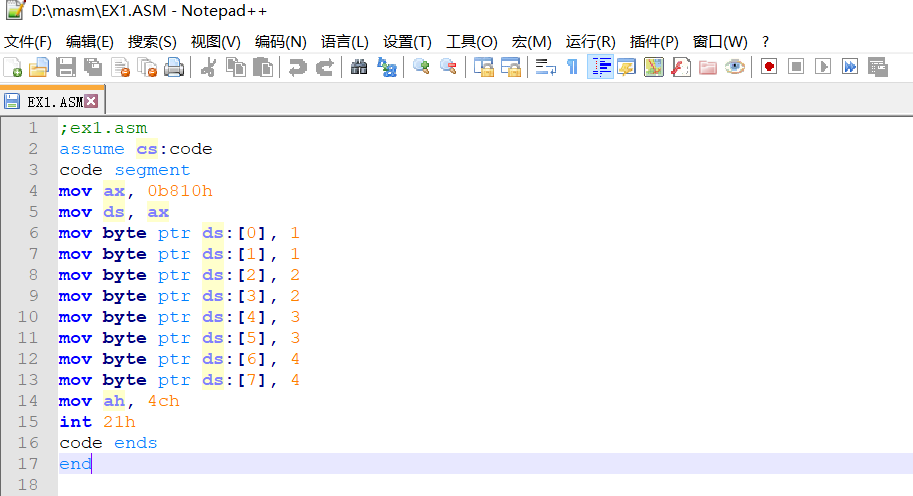Open the 语言(L) menu
This screenshot has height=496, width=913.
[345, 42]
